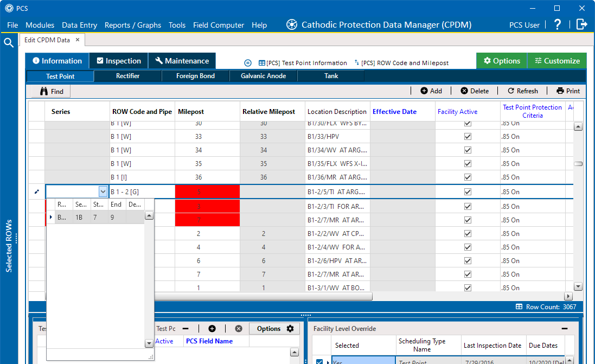
Task: Click the search magnifier icon in sidebar
Action: click(9, 43)
